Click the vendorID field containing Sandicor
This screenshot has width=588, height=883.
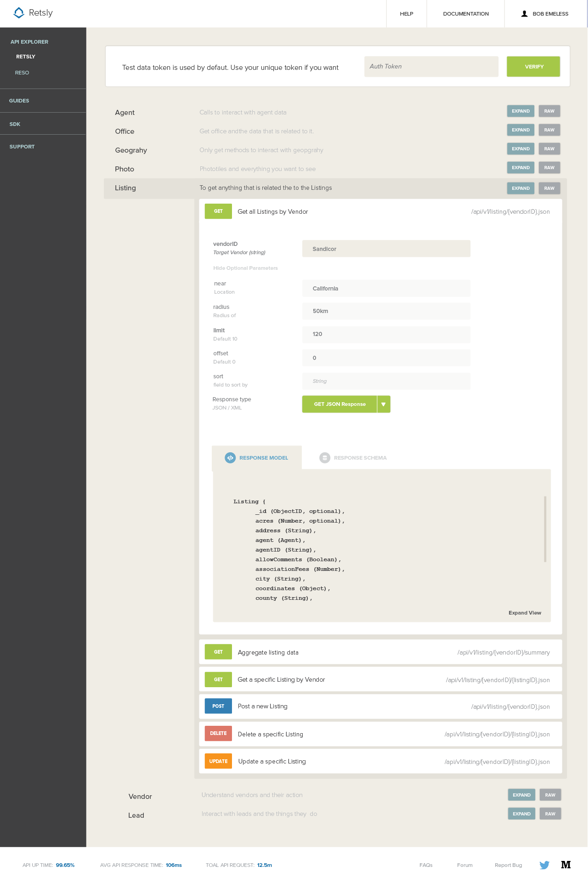tap(386, 249)
